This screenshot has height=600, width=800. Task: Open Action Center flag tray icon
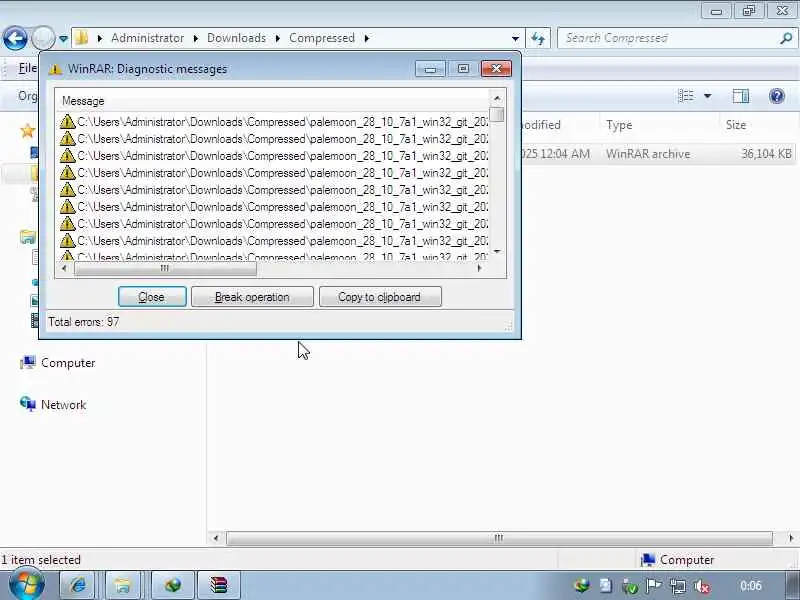(x=654, y=586)
